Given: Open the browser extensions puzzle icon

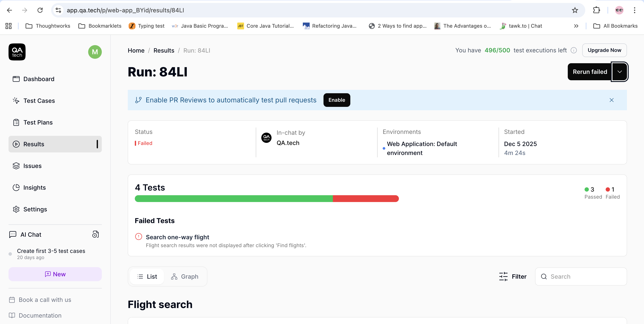Looking at the screenshot, I should [597, 10].
